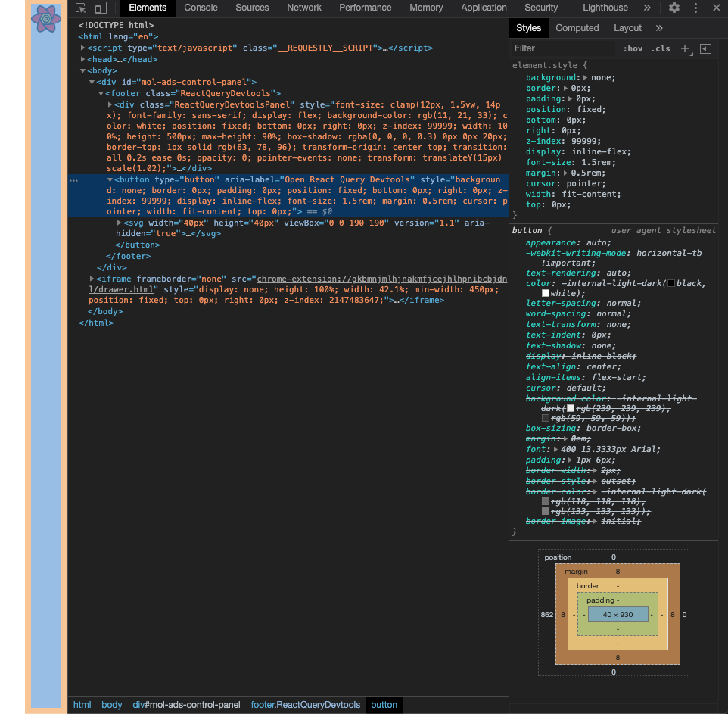This screenshot has width=728, height=714.
Task: Open the Network tab
Action: (304, 8)
